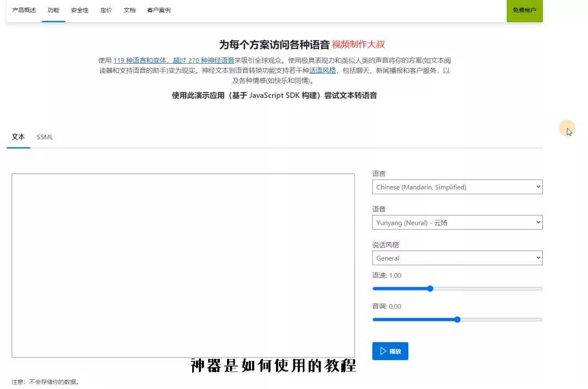
Task: Switch to the 文本 input tab
Action: coord(18,137)
